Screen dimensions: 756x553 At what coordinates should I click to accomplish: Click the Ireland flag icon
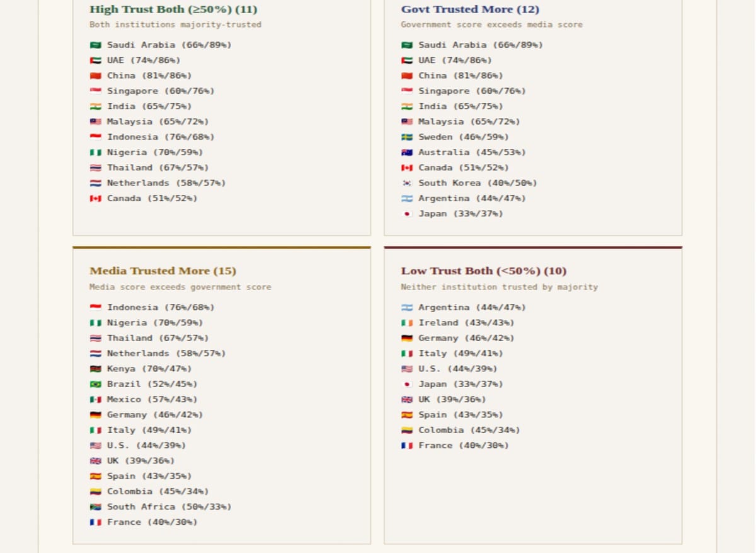tap(407, 323)
